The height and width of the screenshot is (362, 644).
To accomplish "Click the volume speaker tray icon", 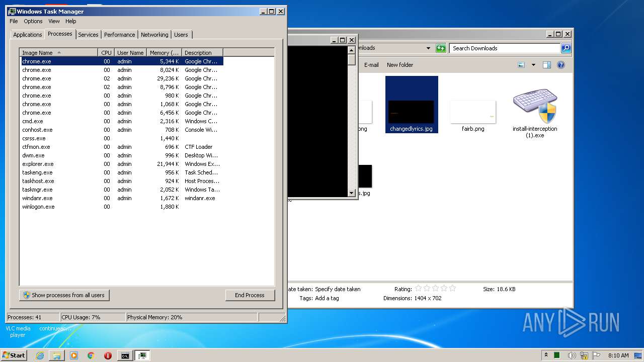I will click(572, 355).
